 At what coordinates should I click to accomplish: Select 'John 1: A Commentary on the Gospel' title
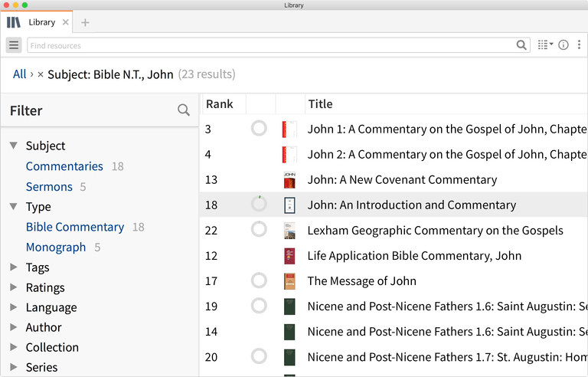tap(447, 129)
